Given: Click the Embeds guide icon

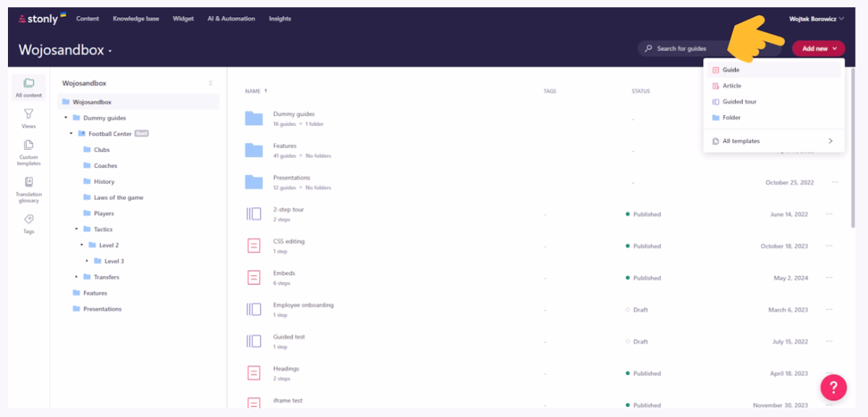Looking at the screenshot, I should 254,277.
